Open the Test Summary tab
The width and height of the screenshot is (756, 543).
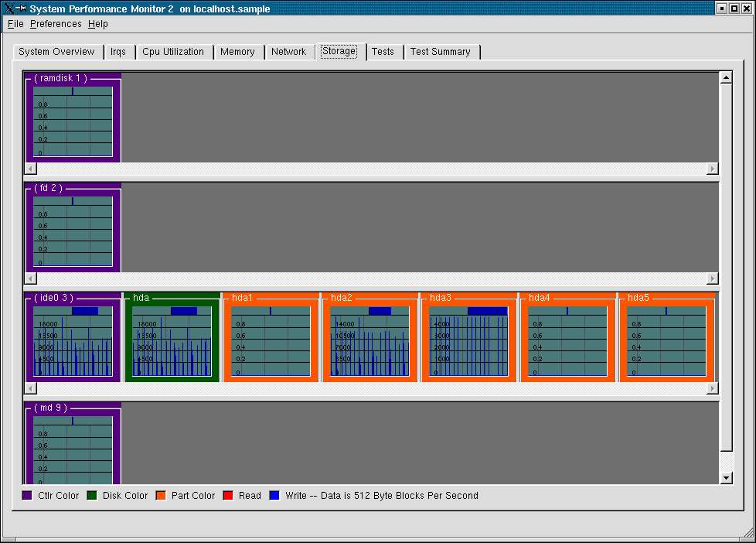click(x=440, y=52)
